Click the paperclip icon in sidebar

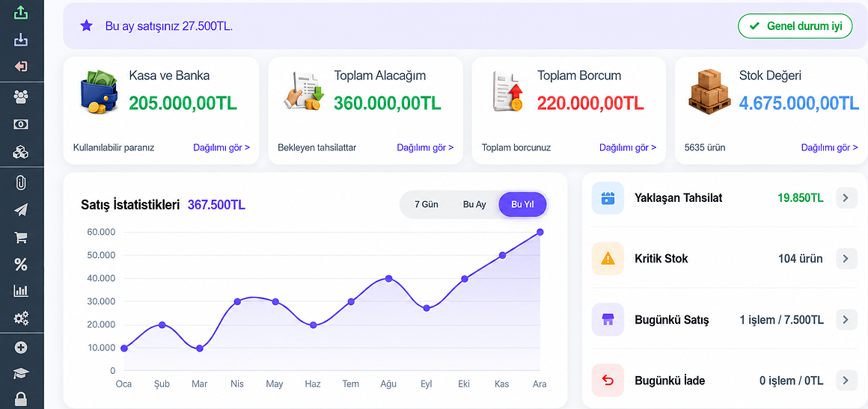point(20,182)
